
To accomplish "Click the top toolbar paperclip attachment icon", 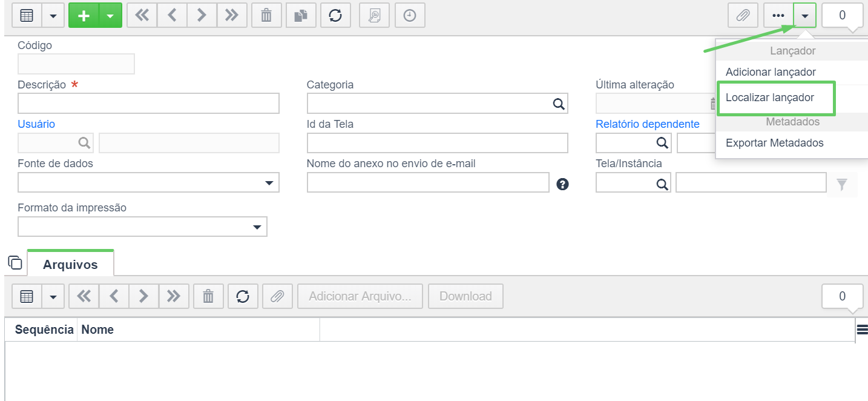I will tap(743, 16).
